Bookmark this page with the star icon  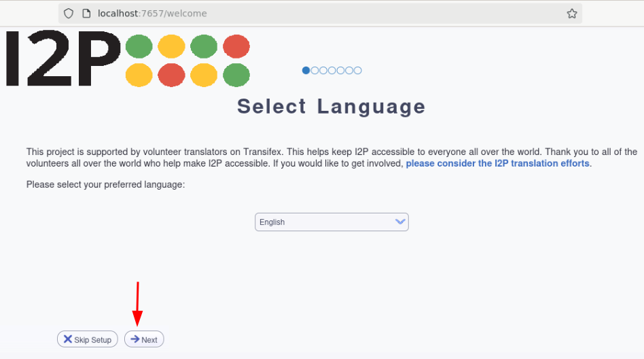[572, 14]
